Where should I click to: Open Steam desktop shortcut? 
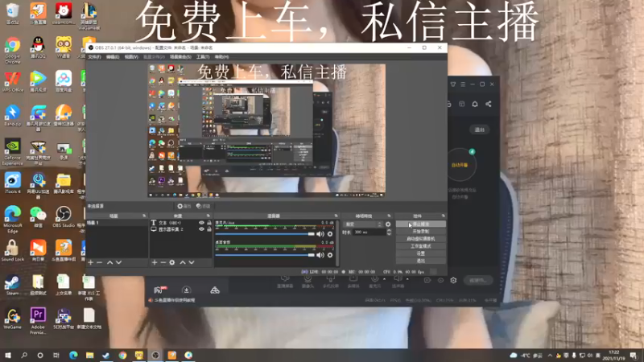click(12, 286)
